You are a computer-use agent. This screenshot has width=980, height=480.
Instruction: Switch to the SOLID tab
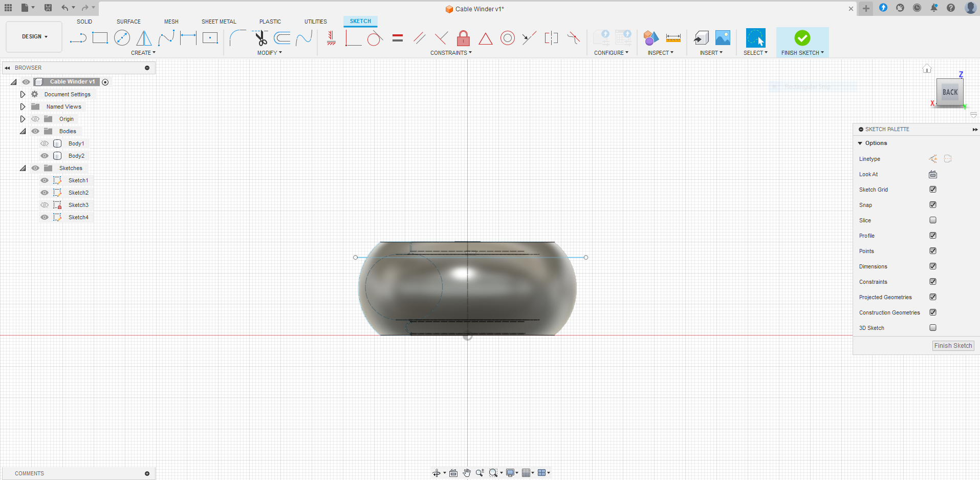coord(84,22)
